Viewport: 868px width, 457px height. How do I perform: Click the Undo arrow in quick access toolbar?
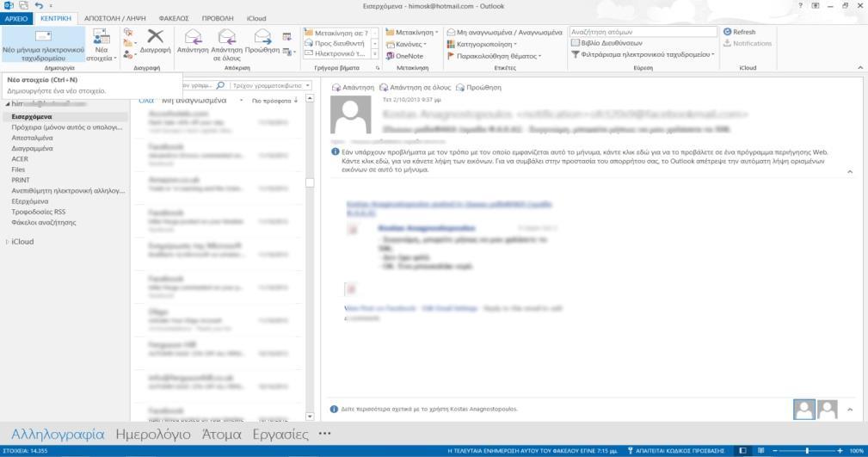coord(38,5)
